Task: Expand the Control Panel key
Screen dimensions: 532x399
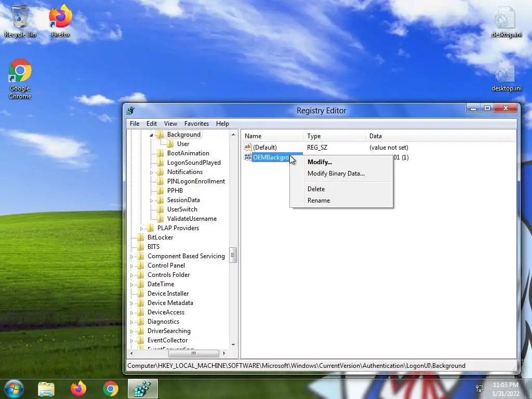Action: pos(131,266)
